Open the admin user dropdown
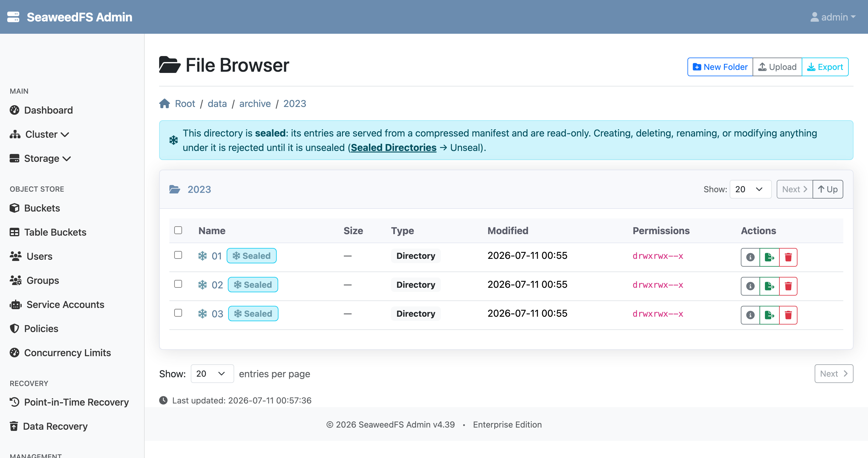This screenshot has height=458, width=868. (833, 17)
